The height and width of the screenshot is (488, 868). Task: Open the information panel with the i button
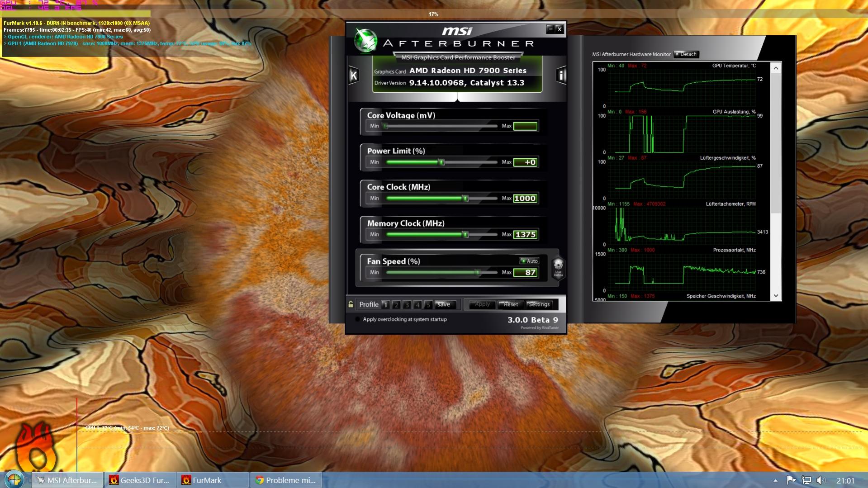tap(561, 75)
